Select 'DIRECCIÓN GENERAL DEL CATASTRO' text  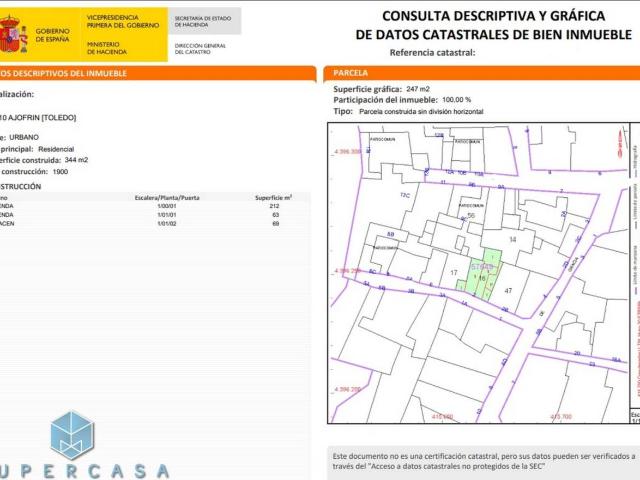pyautogui.click(x=200, y=49)
